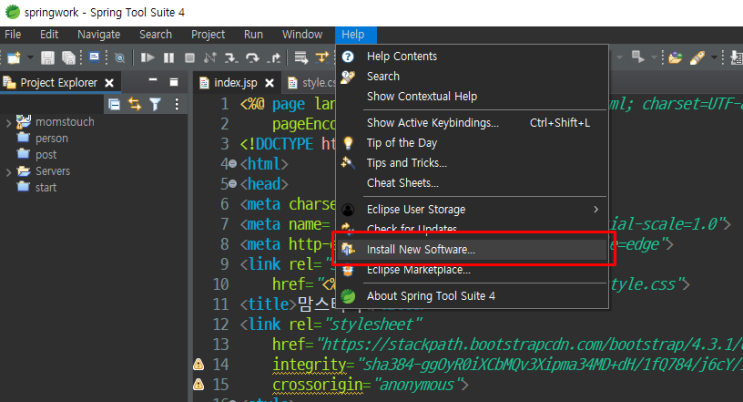This screenshot has height=402, width=743.
Task: Open dropdown arrow beside gray launch icon
Action: coord(654,58)
